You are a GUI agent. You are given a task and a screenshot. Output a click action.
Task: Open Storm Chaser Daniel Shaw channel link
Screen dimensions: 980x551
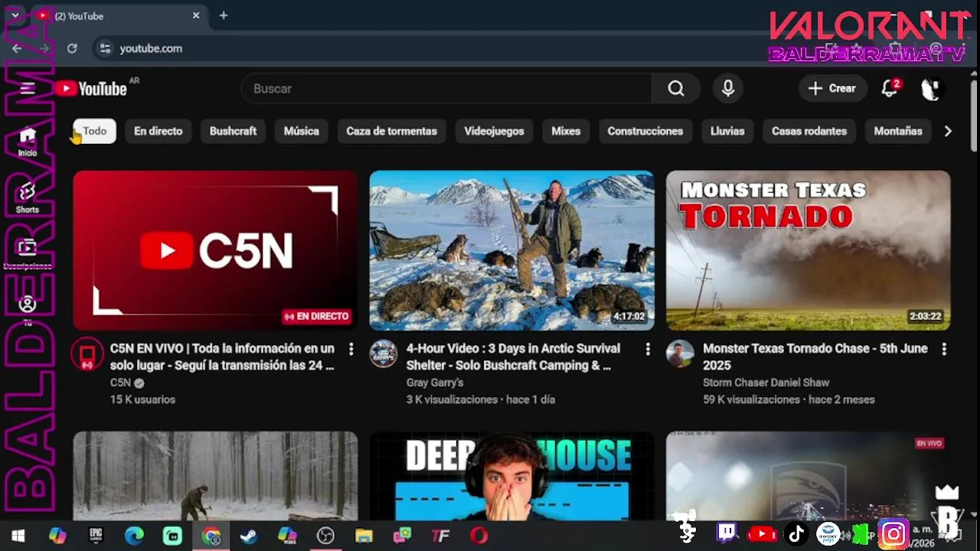766,383
